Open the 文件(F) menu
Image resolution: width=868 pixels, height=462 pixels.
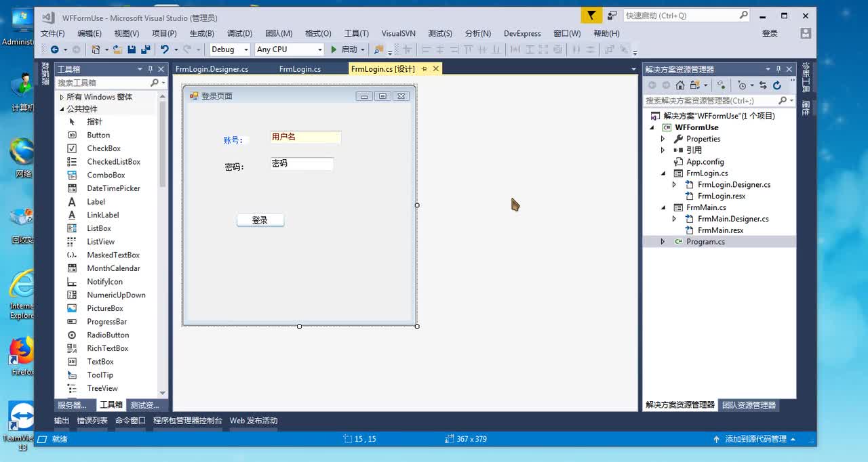click(53, 33)
